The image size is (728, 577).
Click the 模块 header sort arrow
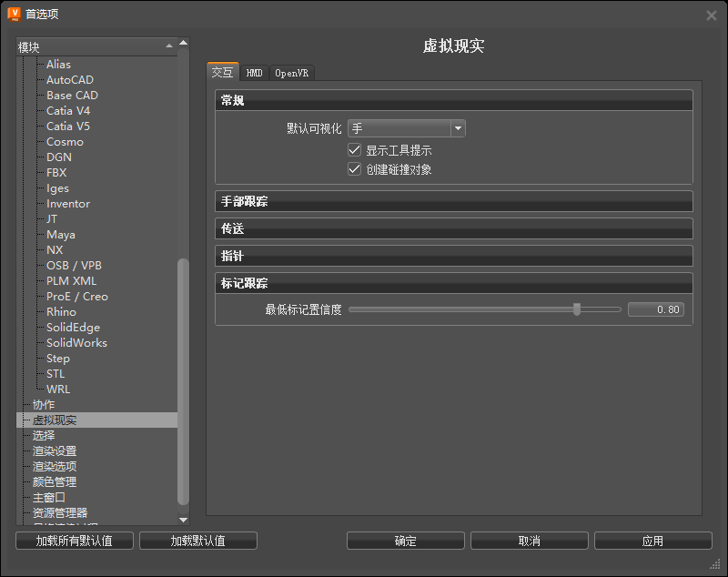click(x=169, y=46)
